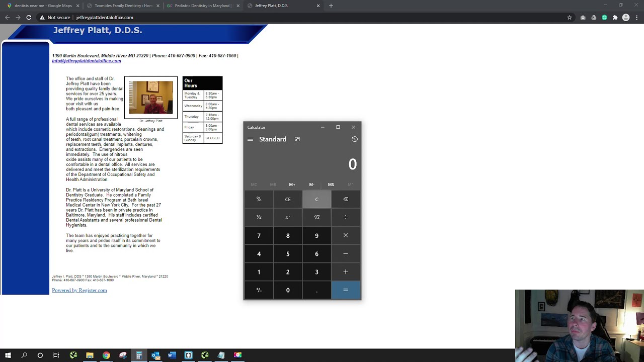The height and width of the screenshot is (362, 644).
Task: Click the number 1 key
Action: 259,271
